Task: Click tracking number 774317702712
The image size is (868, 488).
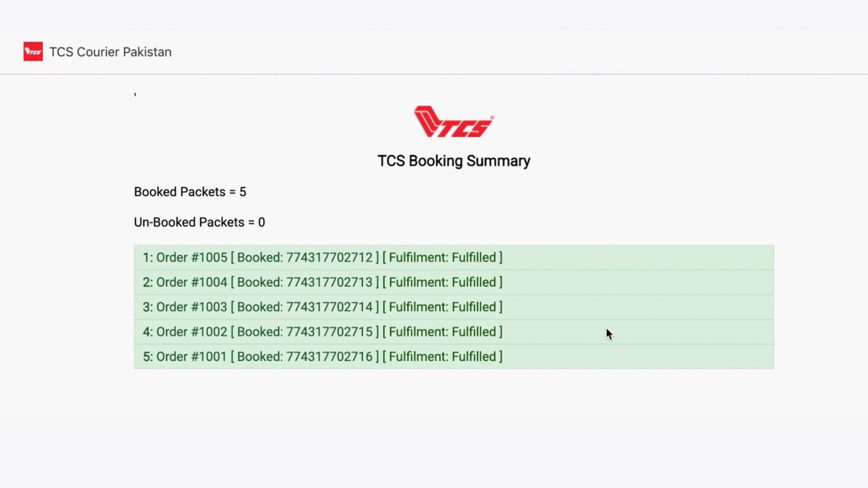Action: coord(330,258)
